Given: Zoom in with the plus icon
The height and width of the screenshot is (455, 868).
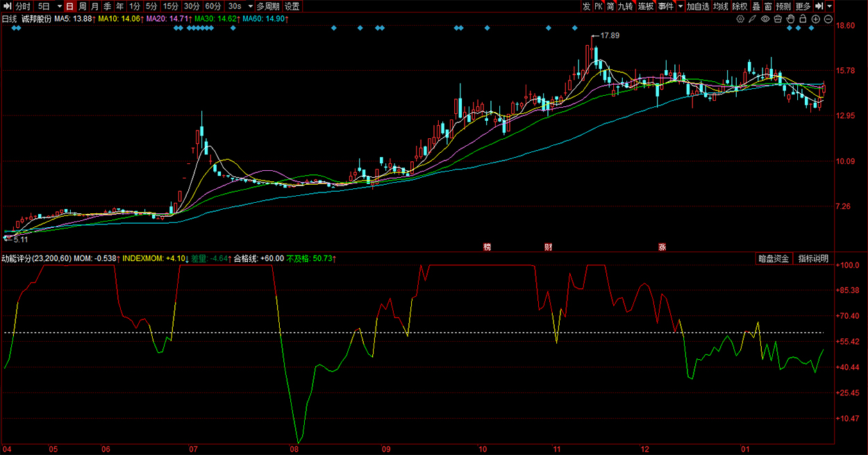Looking at the screenshot, I should click(x=816, y=19).
